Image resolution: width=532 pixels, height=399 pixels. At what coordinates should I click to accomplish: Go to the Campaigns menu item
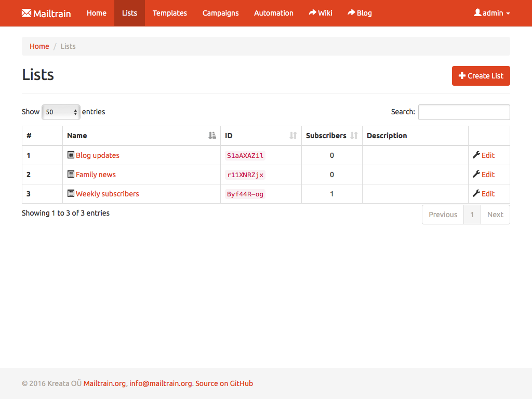[220, 13]
